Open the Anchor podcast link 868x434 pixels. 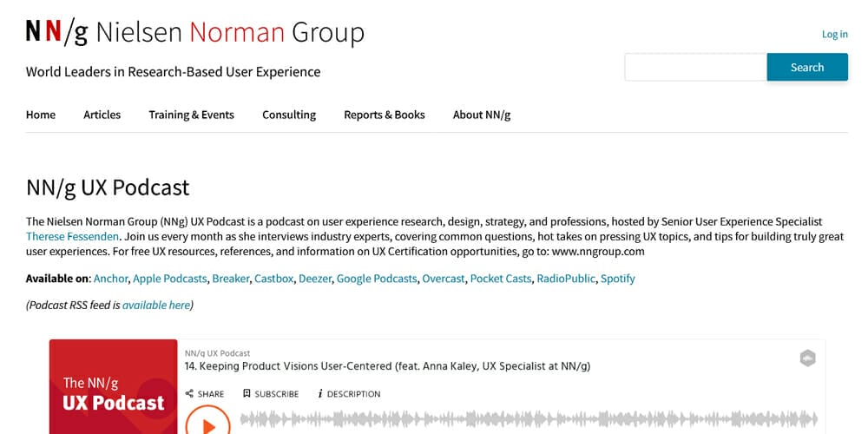click(111, 279)
